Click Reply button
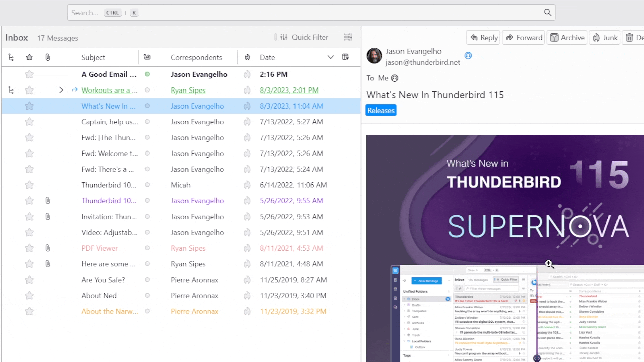 click(483, 37)
